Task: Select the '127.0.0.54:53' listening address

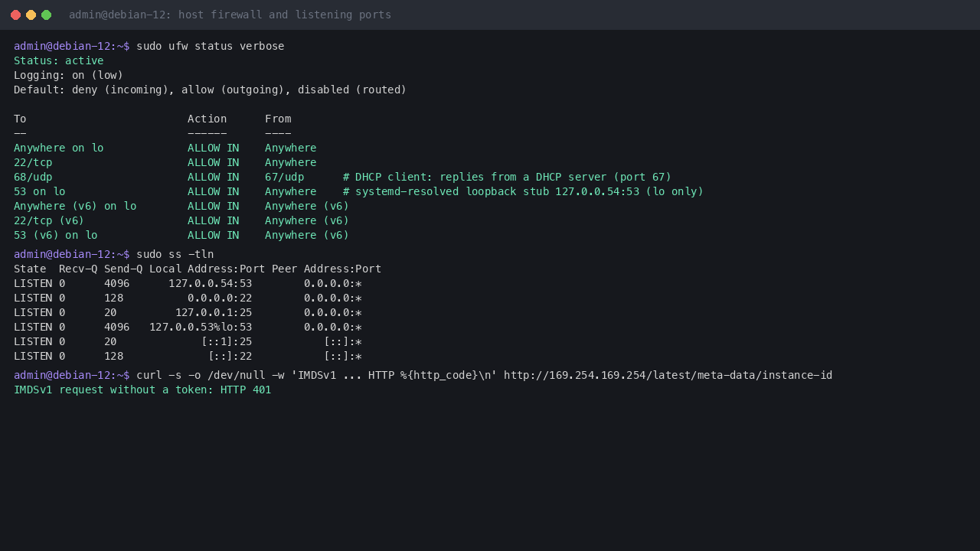Action: click(x=211, y=283)
